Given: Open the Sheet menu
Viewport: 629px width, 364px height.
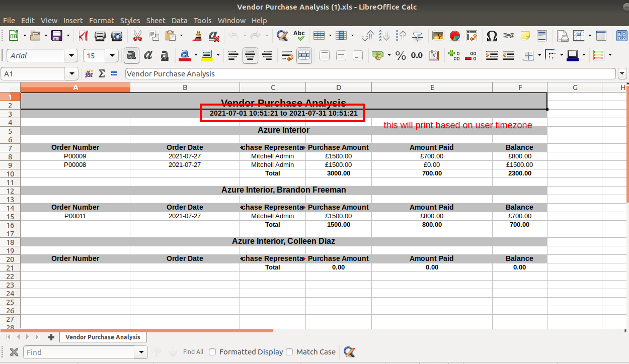Looking at the screenshot, I should coord(156,21).
